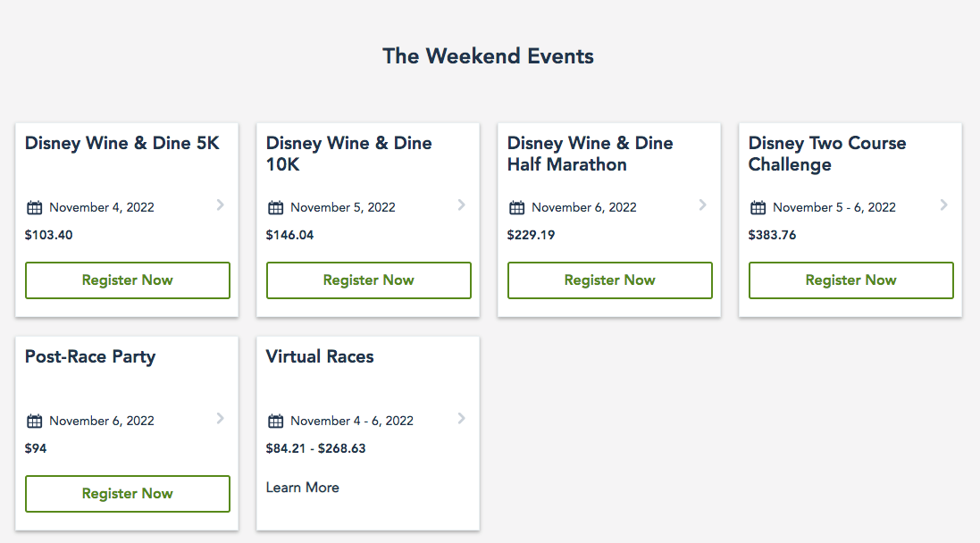Image resolution: width=980 pixels, height=543 pixels.
Task: Click the Virtual Races card heading
Action: tap(320, 357)
